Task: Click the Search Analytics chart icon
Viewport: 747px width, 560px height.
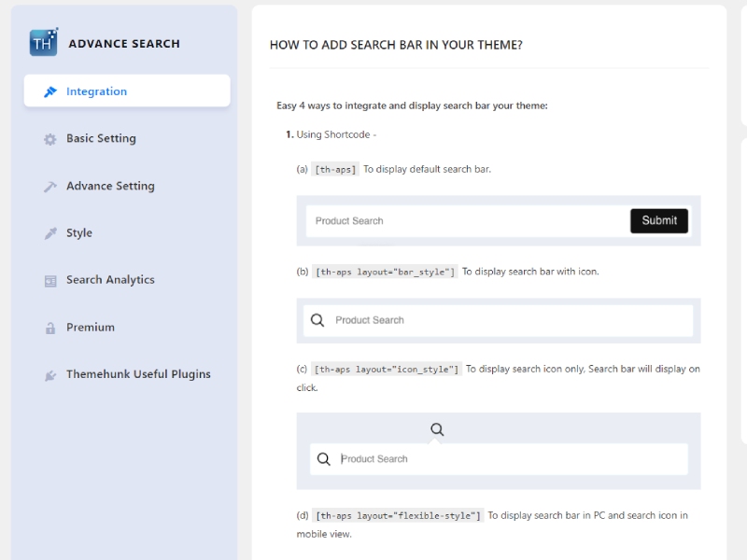Action: click(x=50, y=280)
